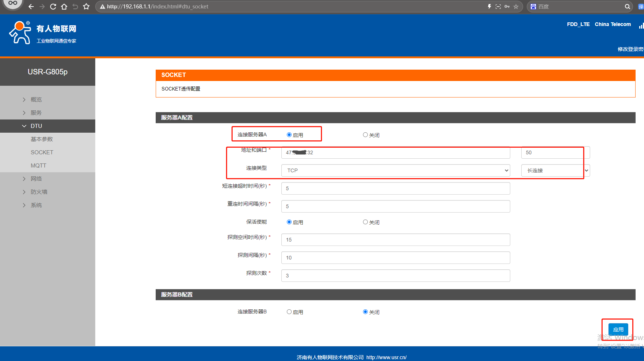
Task: Disable 保活使能 with 关闭 radio
Action: [365, 222]
